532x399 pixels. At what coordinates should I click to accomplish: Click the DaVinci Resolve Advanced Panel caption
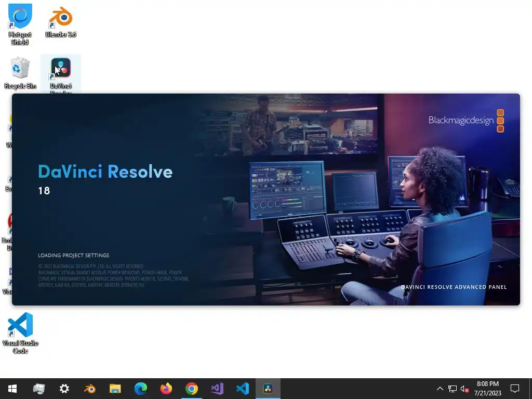click(x=454, y=287)
